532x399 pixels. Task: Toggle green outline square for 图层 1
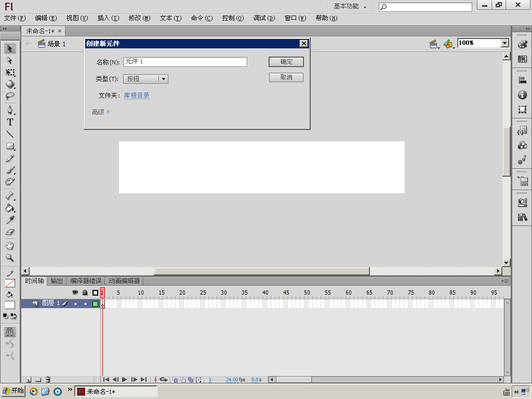(96, 303)
